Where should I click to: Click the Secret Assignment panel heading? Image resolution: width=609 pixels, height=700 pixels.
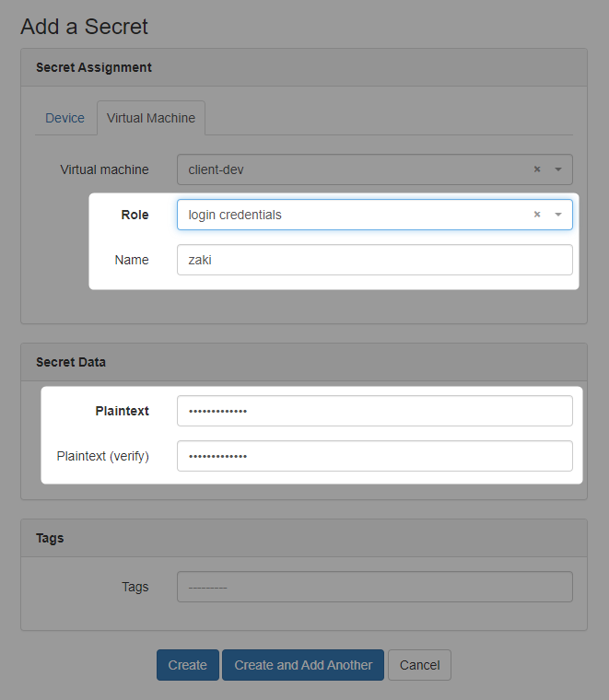[94, 67]
